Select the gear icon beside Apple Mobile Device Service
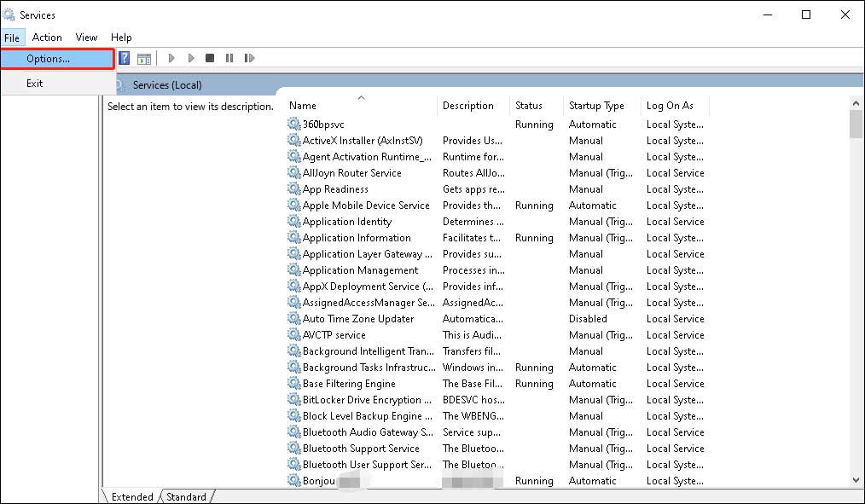Image resolution: width=865 pixels, height=504 pixels. coord(294,206)
